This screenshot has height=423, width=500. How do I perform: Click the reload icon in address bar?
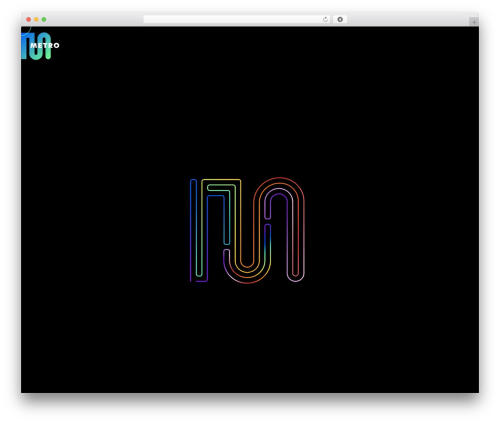pos(325,19)
